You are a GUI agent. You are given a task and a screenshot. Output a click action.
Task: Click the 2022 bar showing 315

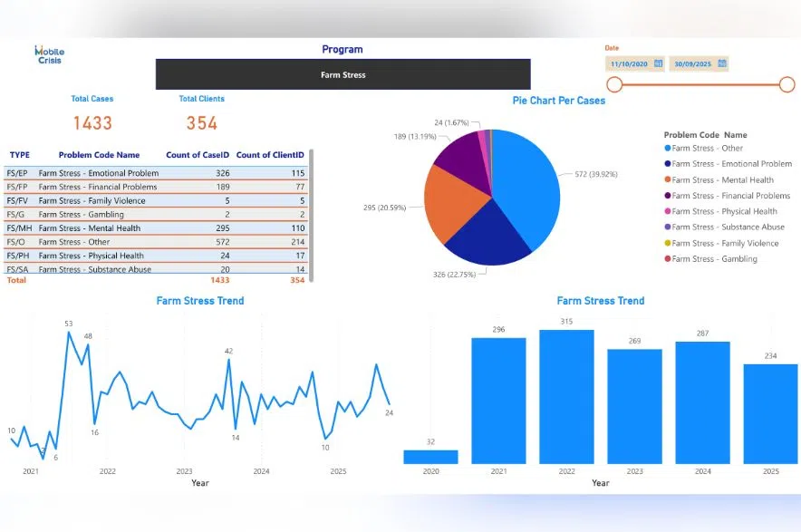566,396
